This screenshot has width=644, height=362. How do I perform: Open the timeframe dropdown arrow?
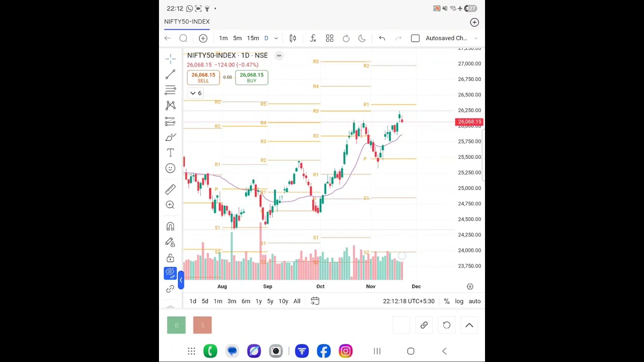click(x=276, y=38)
